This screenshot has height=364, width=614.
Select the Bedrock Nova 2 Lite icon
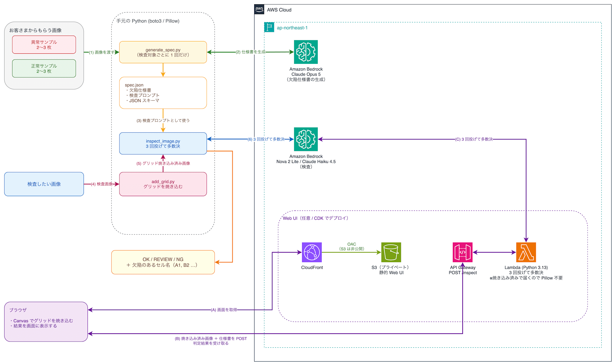pos(306,139)
